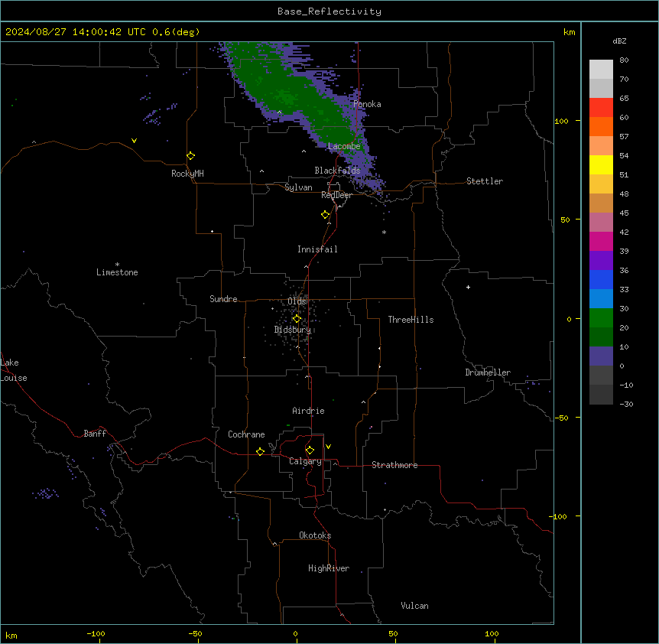Click the yellow V marker northeast of Calgary
Image resolution: width=659 pixels, height=644 pixels.
(x=328, y=447)
